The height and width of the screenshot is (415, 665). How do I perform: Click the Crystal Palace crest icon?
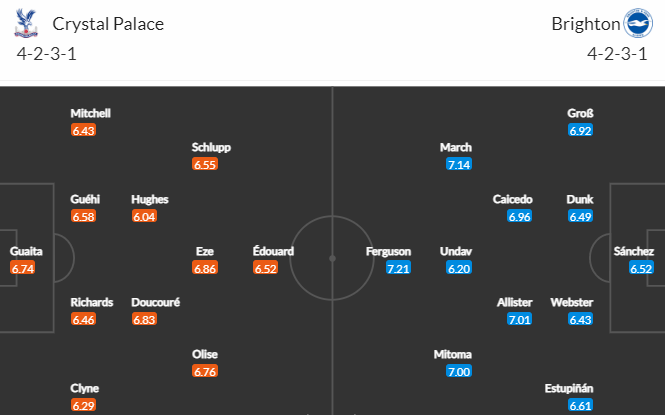click(26, 23)
